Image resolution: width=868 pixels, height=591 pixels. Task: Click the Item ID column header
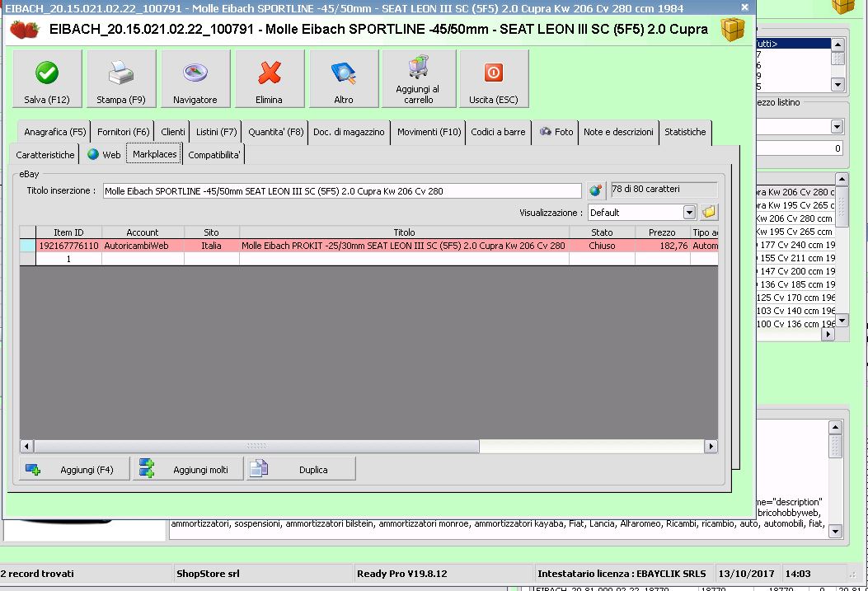68,232
